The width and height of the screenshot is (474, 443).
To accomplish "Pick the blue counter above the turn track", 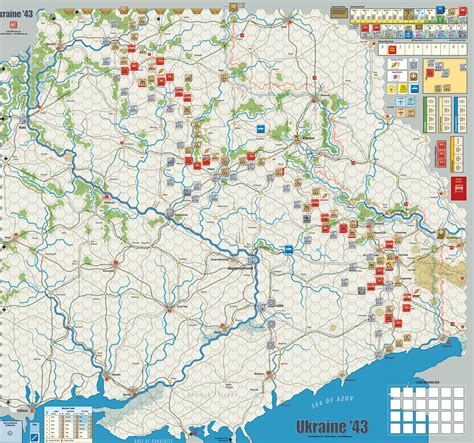I will tap(440, 10).
